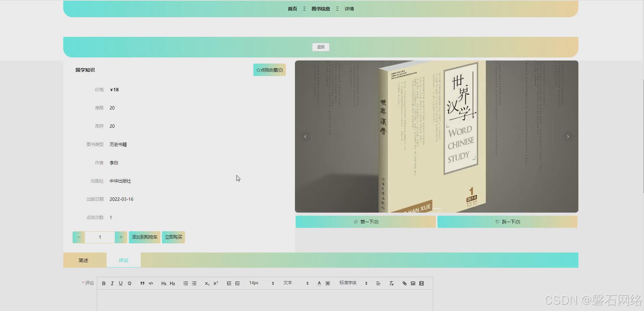644x311 pixels.
Task: Click the 返回 back button
Action: (320, 47)
